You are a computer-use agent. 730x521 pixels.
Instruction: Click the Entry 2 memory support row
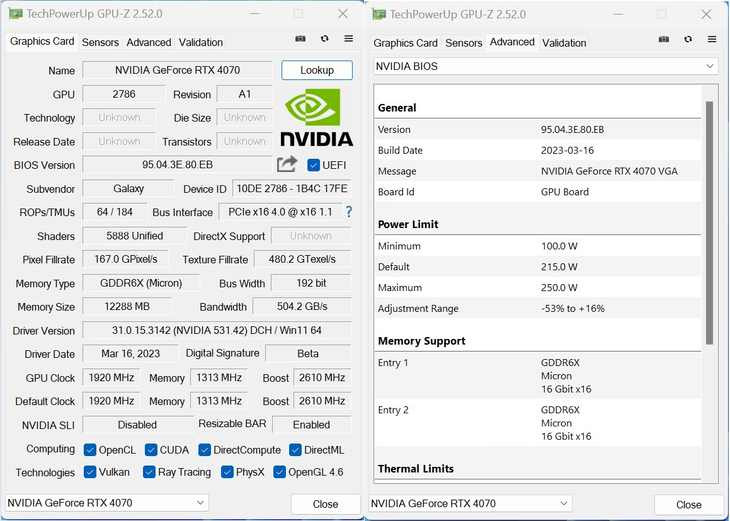coord(538,423)
